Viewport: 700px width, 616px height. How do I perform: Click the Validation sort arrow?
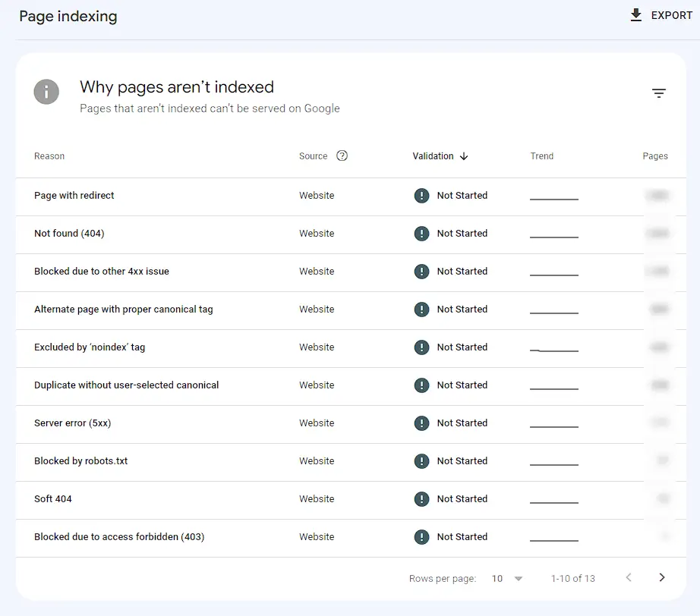point(464,156)
